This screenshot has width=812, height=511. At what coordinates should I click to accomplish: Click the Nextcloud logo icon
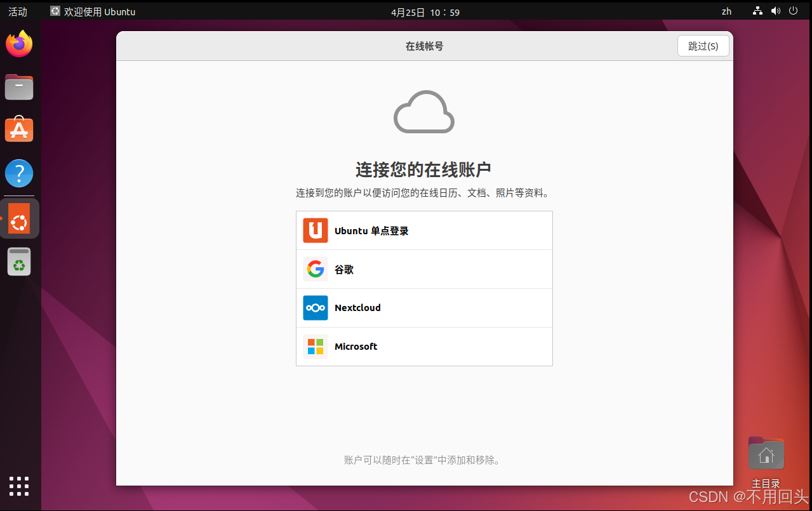[x=316, y=308]
